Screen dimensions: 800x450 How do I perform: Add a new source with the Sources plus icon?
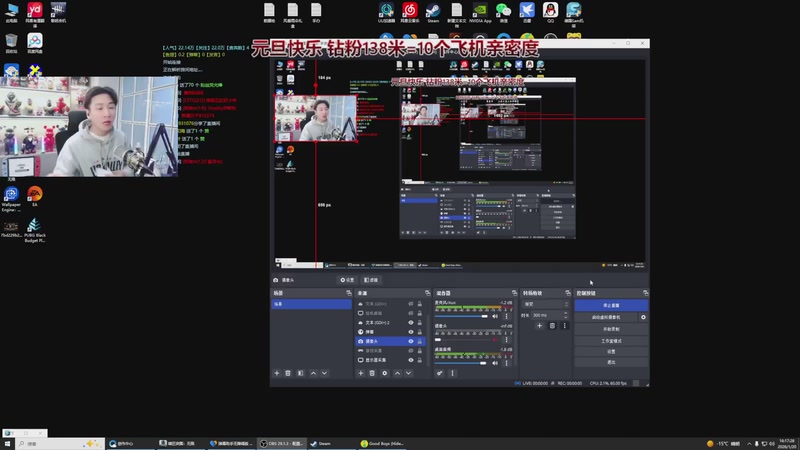(x=361, y=373)
